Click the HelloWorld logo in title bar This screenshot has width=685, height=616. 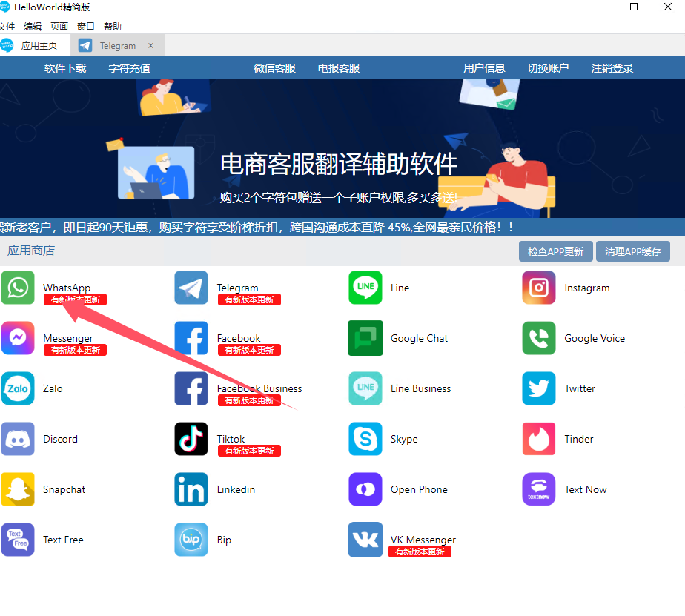pos(4,6)
